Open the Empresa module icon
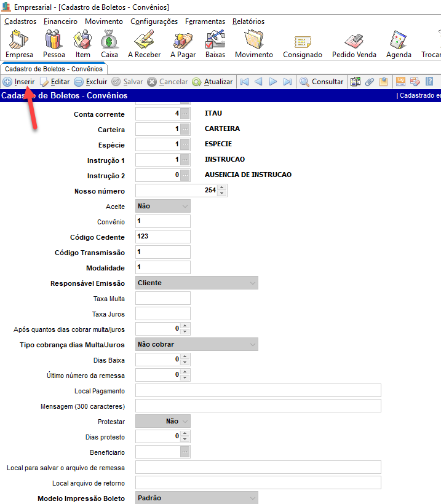Screen dimensions: 441x504 point(18,44)
